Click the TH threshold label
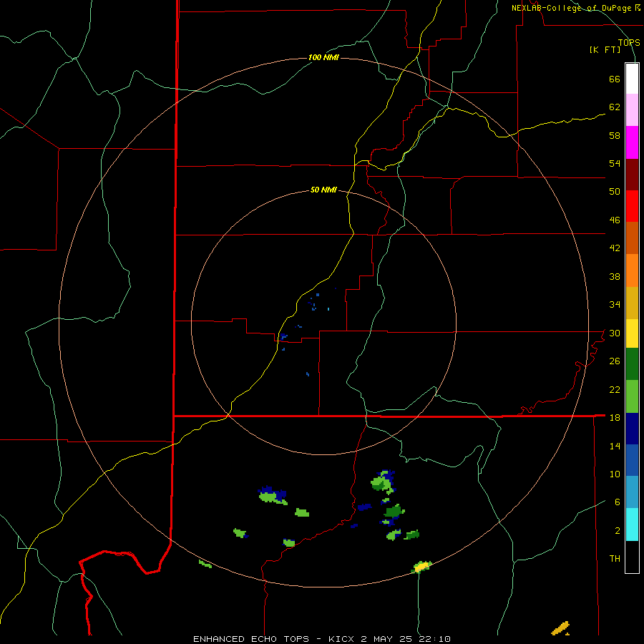644x644 pixels. tap(615, 559)
